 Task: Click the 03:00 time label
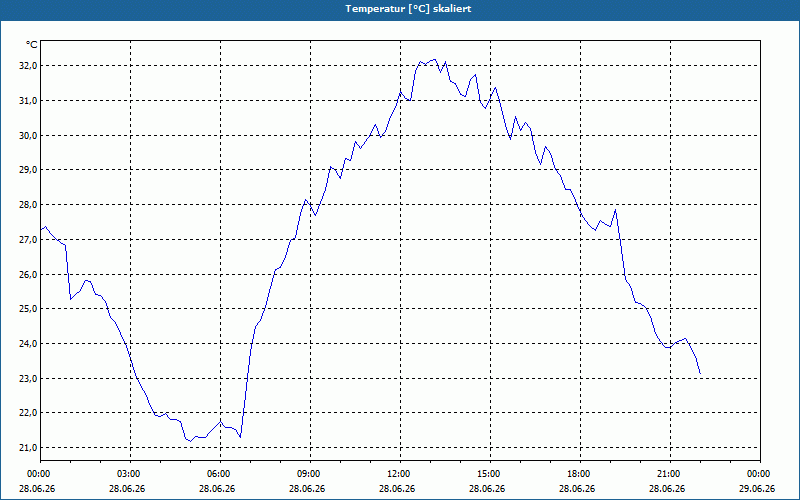[130, 474]
